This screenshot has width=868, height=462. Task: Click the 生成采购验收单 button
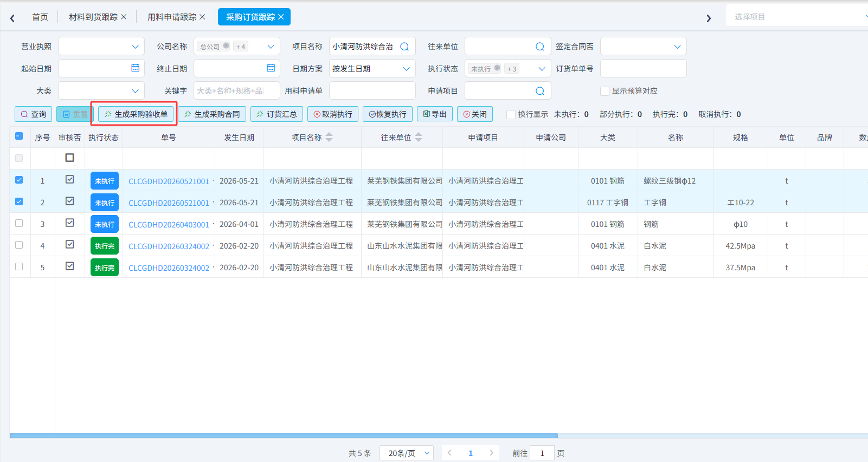tap(136, 114)
